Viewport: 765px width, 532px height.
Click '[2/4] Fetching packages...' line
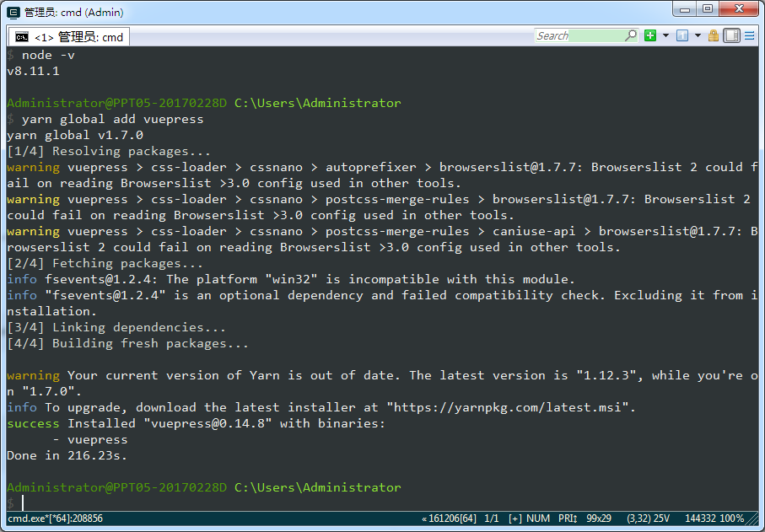click(x=105, y=263)
